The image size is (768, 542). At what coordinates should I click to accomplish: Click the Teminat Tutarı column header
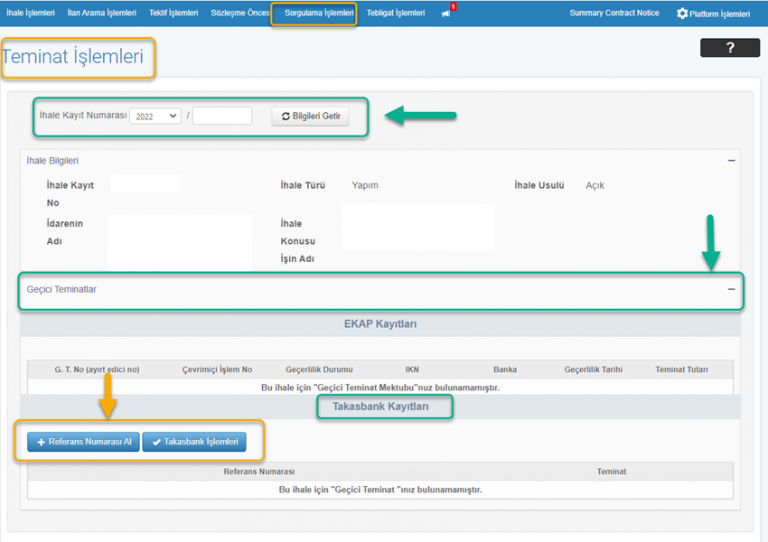click(x=681, y=369)
